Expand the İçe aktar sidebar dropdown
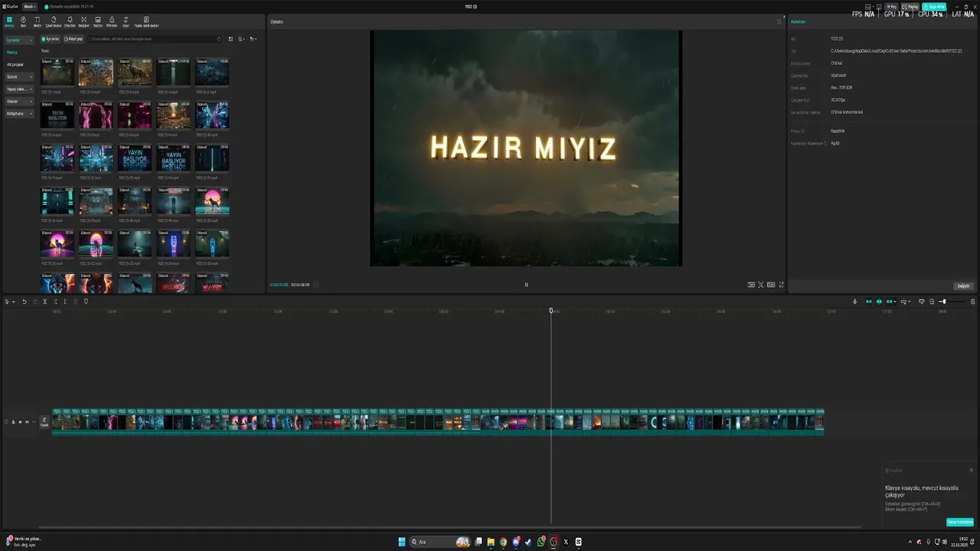 coord(19,40)
